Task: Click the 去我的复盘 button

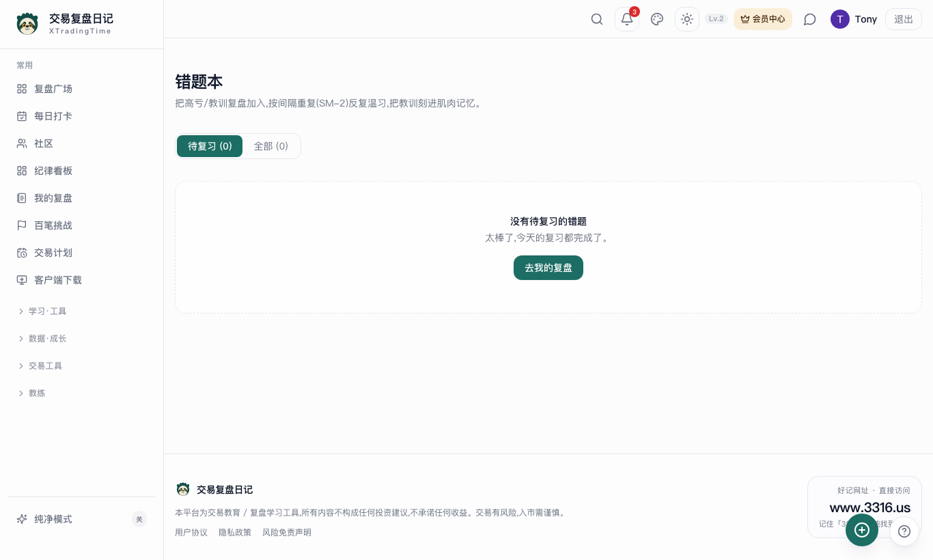Action: tap(548, 268)
